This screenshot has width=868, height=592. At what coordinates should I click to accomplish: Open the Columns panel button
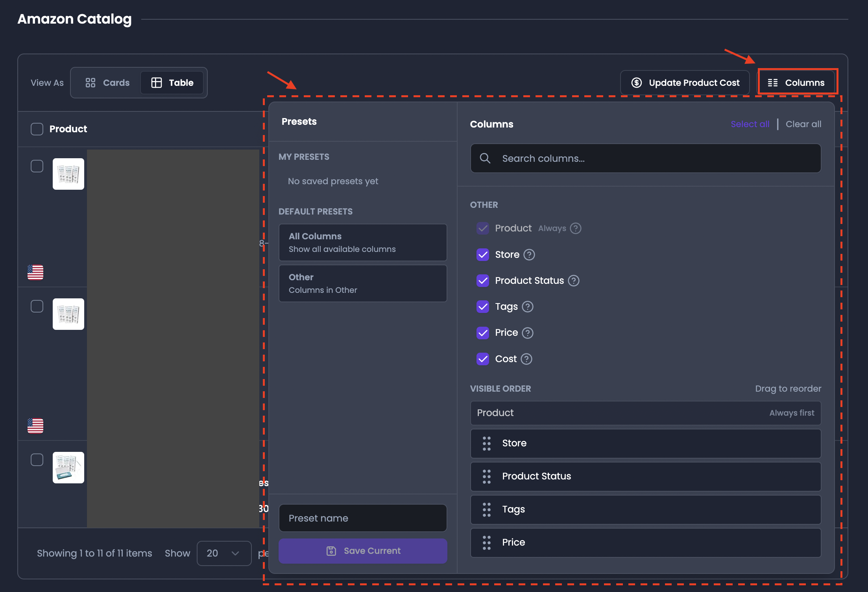point(797,83)
